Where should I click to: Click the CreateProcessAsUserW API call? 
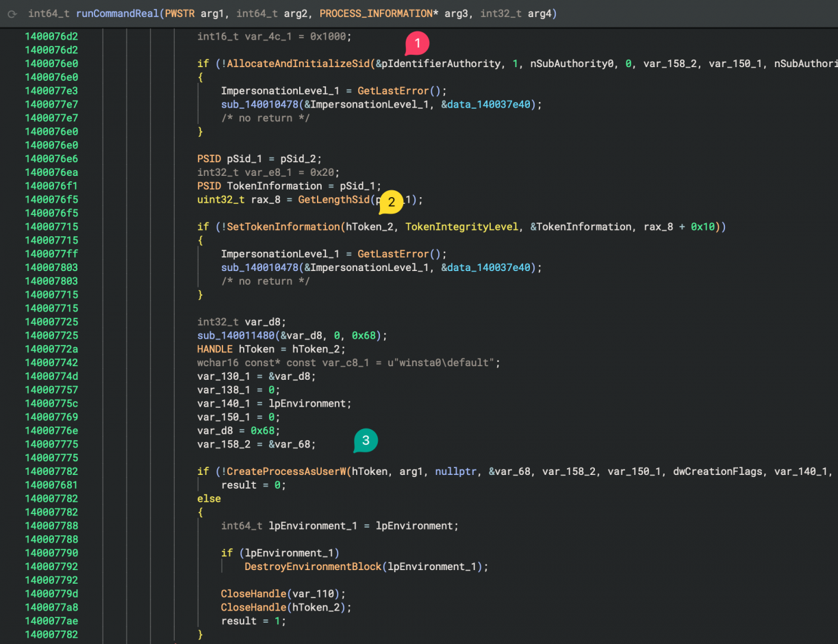[286, 472]
